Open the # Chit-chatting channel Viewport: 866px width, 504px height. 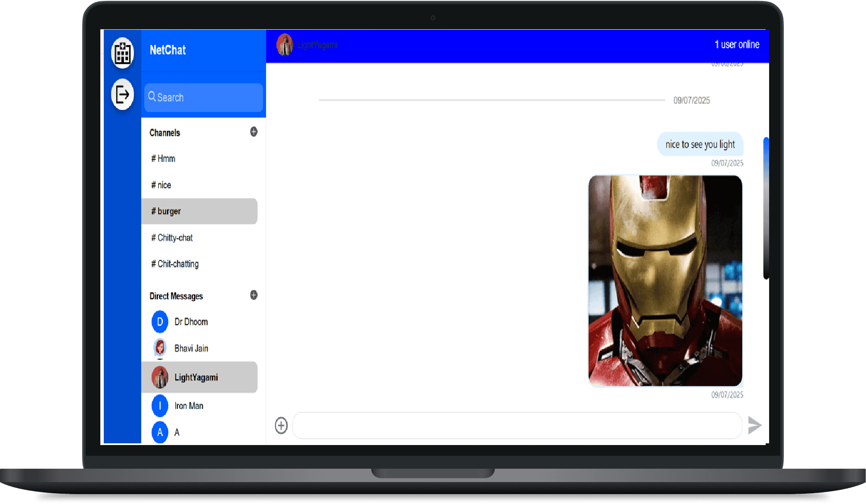(199, 264)
